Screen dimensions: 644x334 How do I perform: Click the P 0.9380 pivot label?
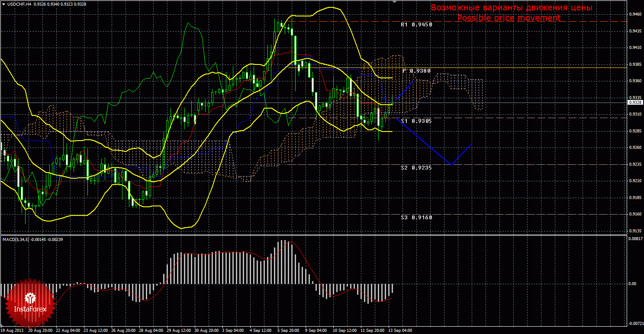[x=416, y=71]
